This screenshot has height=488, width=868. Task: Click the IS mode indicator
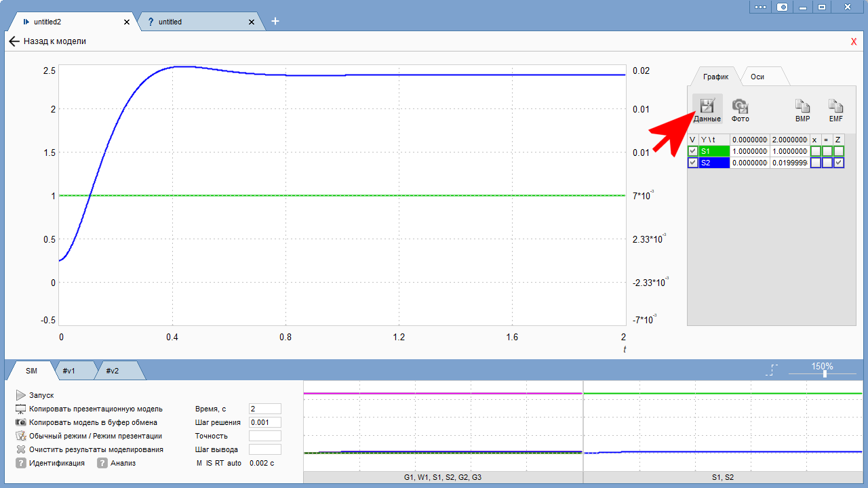coord(209,463)
